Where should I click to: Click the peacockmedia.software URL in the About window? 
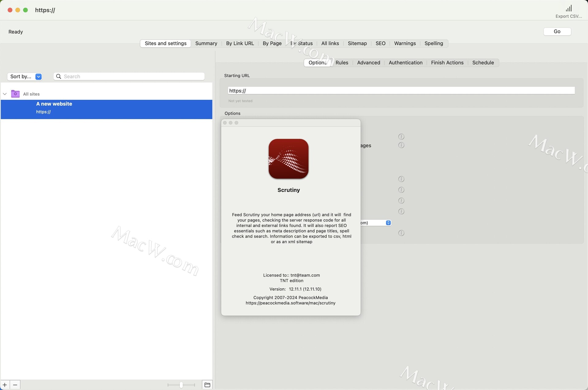[x=290, y=303]
